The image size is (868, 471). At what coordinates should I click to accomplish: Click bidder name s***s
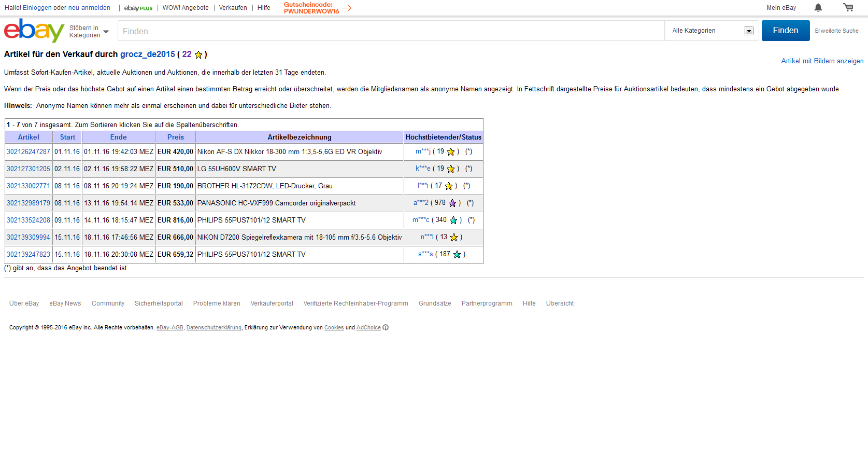coord(425,254)
